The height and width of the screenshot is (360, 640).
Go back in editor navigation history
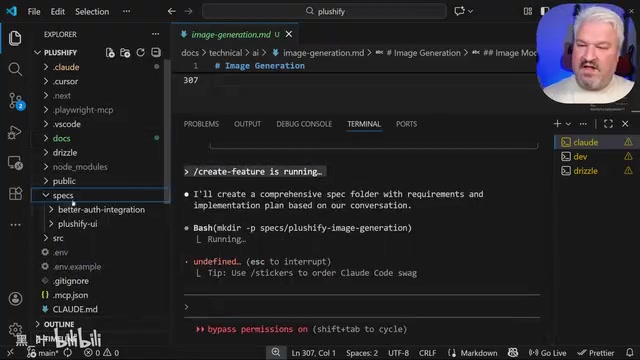171,11
